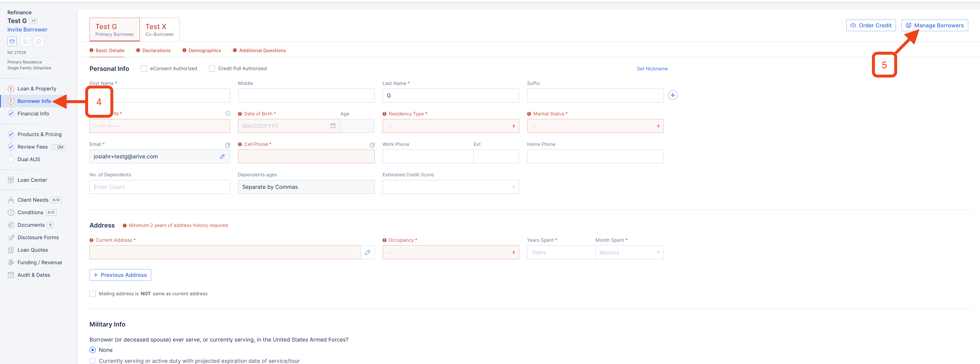Expand the Marital Status dropdown
The width and height of the screenshot is (980, 364).
click(595, 126)
